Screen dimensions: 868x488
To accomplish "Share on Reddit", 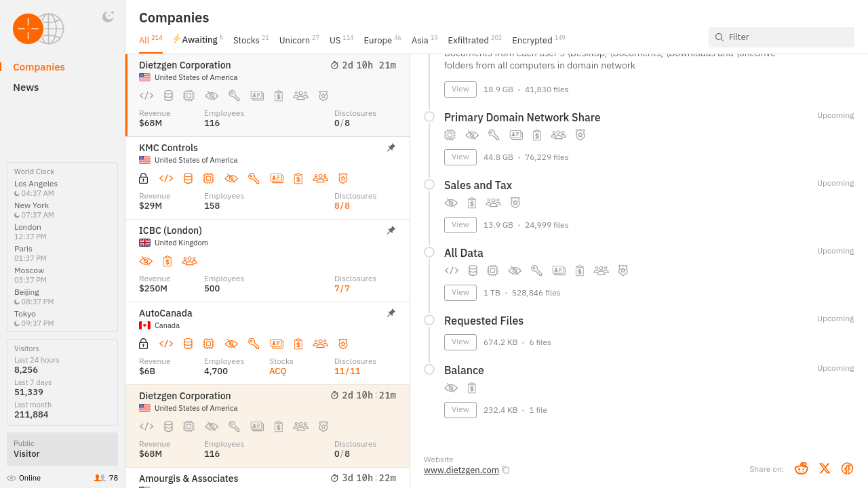I will coord(802,468).
